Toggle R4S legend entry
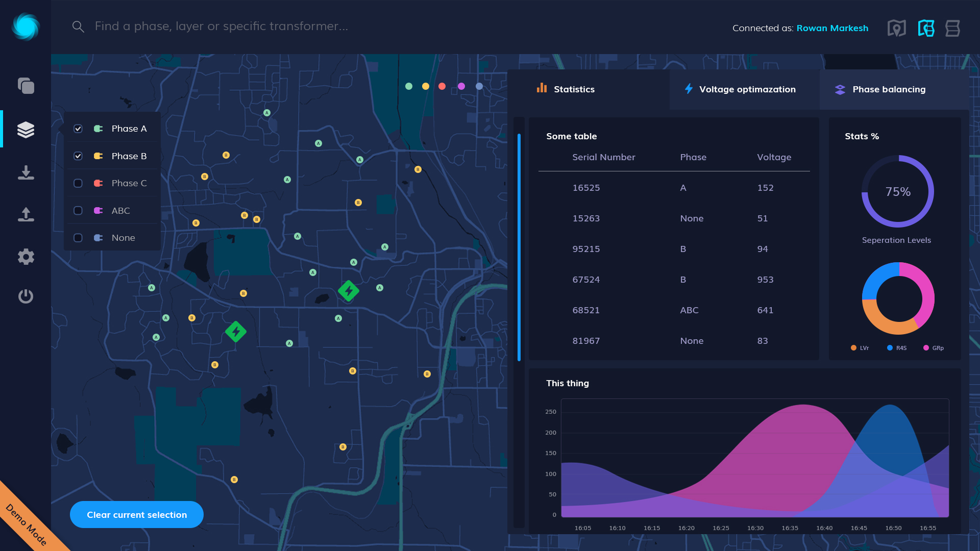The image size is (980, 551). click(x=897, y=348)
